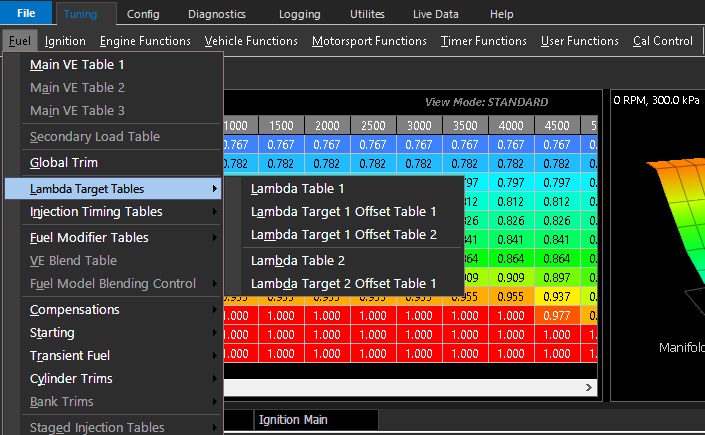Screen dimensions: 705x435
Task: Expand the Compensations submenu
Action: [x=113, y=310]
